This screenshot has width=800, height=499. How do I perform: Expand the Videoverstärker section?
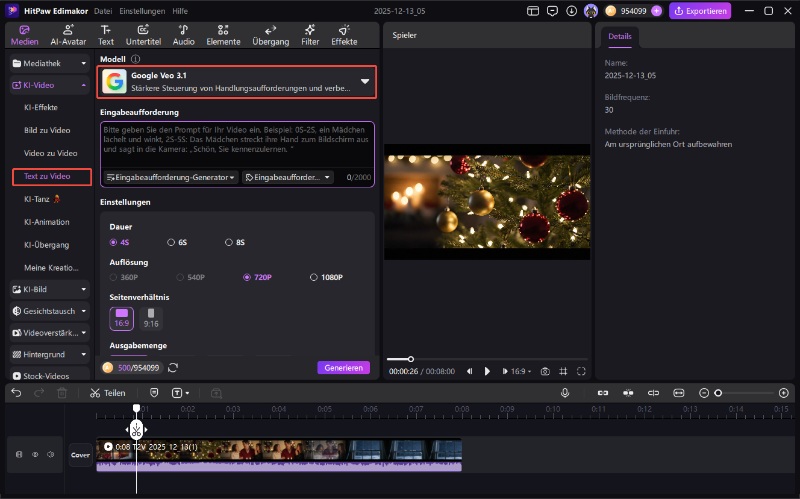49,333
